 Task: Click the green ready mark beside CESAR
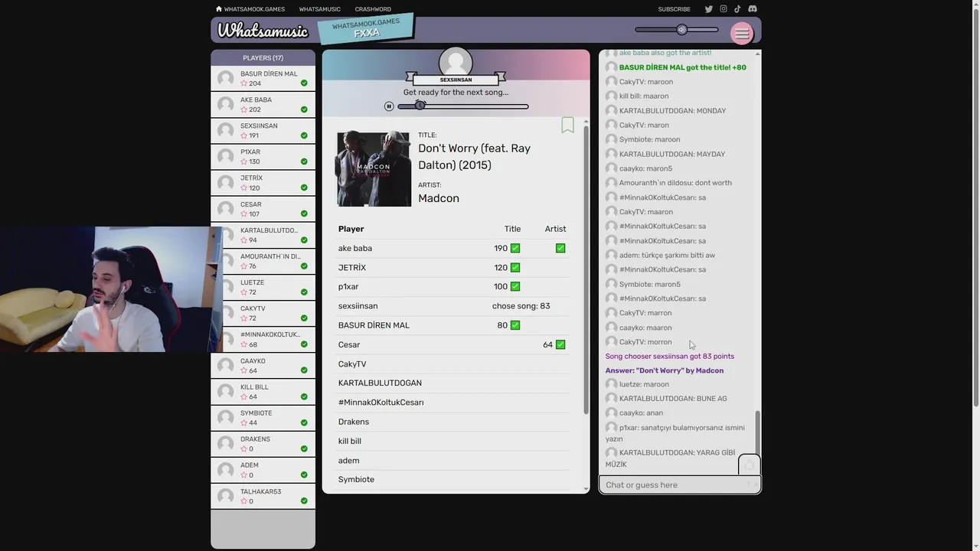pos(304,214)
